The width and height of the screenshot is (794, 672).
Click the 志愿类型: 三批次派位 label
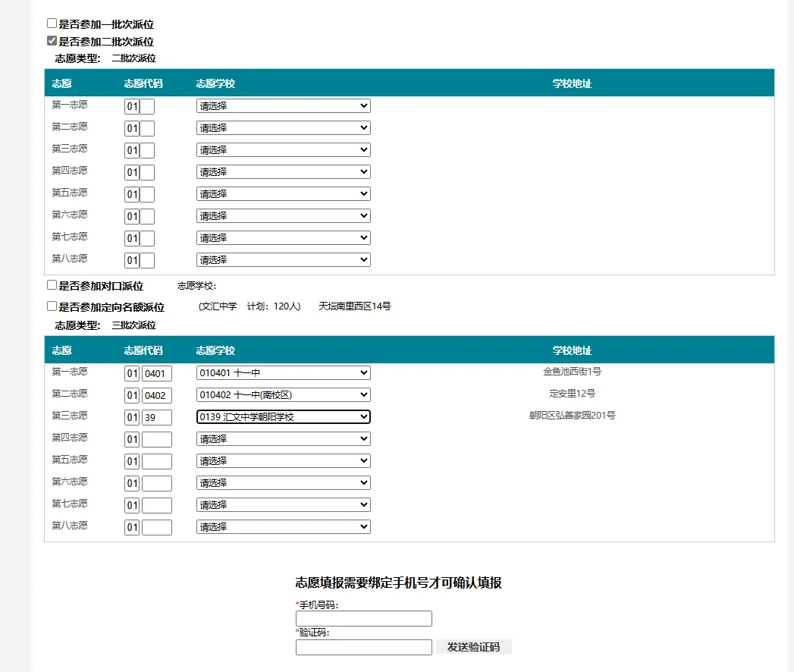pyautogui.click(x=105, y=325)
